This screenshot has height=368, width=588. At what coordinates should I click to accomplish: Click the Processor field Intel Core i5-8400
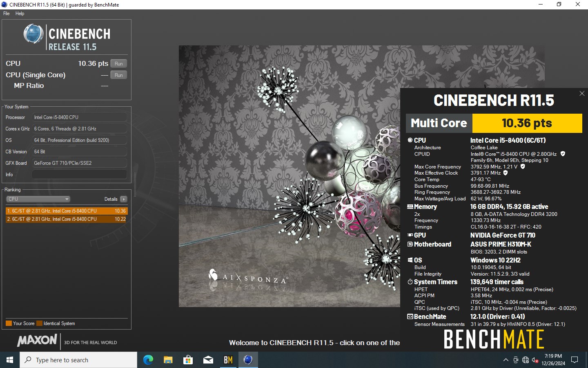(80, 117)
